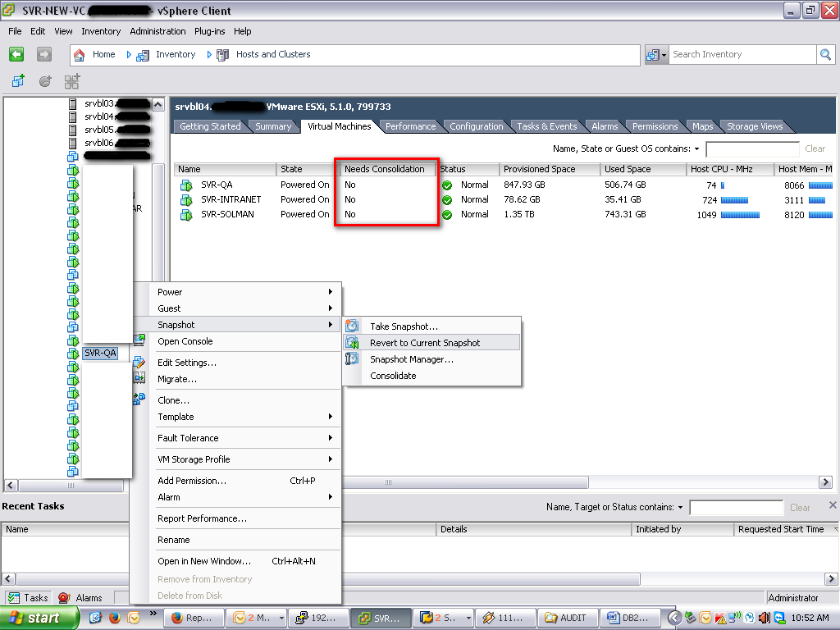Screen dimensions: 840x630
Task: Click Clear next to VM filter field
Action: tap(815, 149)
